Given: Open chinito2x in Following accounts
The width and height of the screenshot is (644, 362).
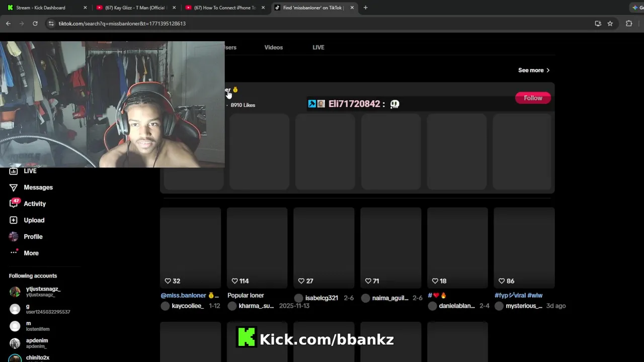Looking at the screenshot, I should pyautogui.click(x=29, y=358).
